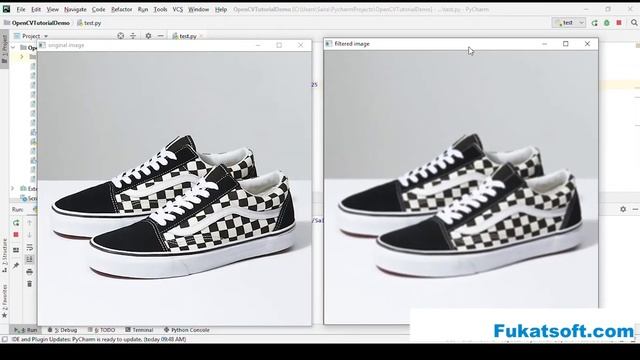Toggle soft-wrap in Run panel
Viewport: 640px width, 360px height.
coord(29,247)
